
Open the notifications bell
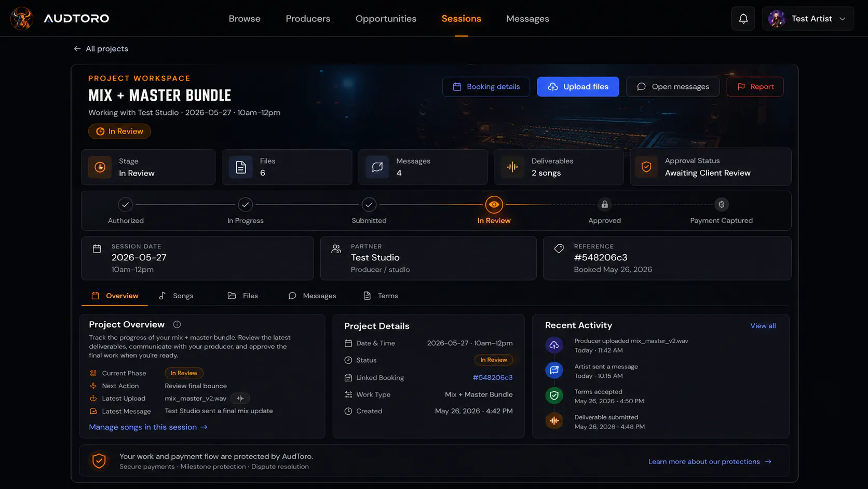(743, 19)
